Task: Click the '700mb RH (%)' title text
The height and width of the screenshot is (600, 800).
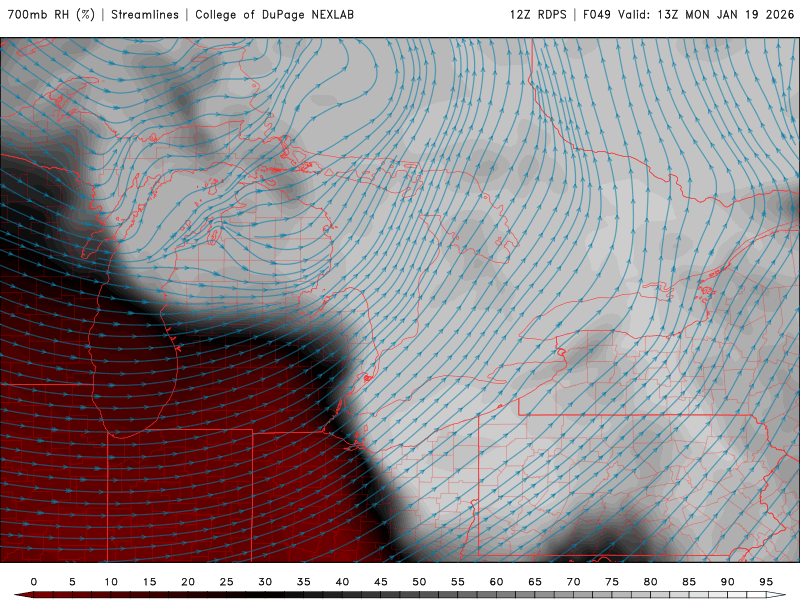Action: tap(52, 15)
